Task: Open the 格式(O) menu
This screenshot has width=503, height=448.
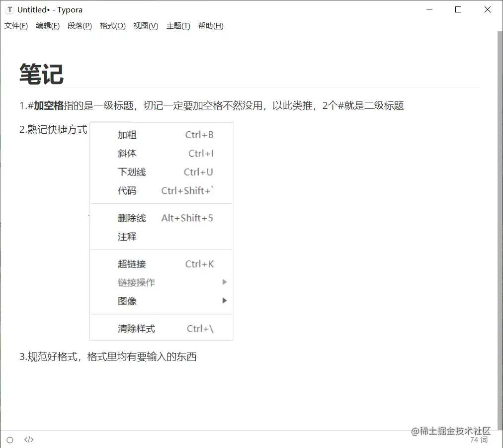Action: 113,26
